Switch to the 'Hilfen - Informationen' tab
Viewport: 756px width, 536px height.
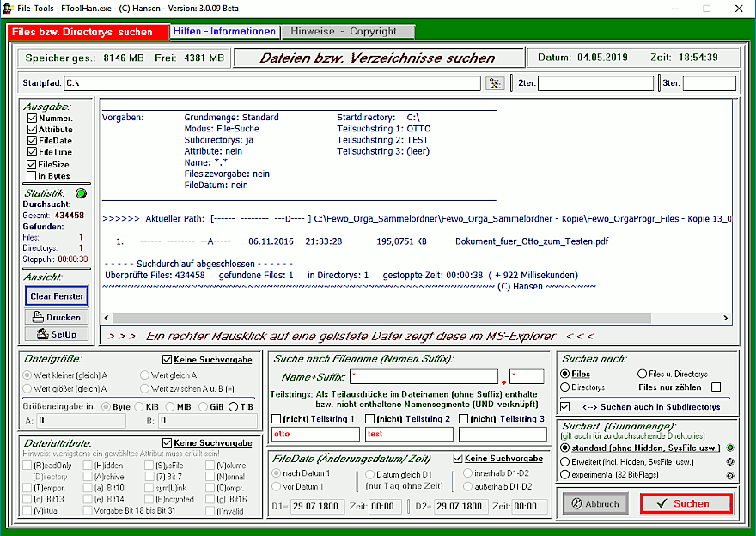coord(225,31)
